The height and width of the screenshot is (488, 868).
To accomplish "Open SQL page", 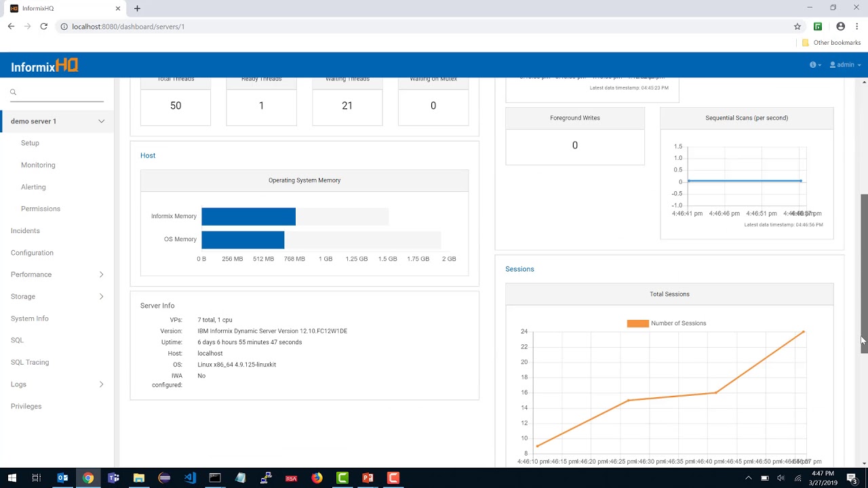I will pos(17,340).
